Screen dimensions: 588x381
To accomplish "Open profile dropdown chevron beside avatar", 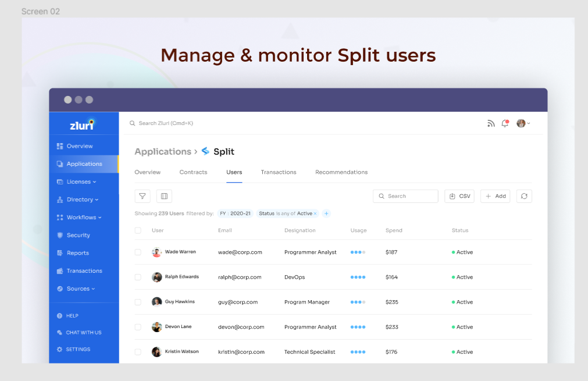I will click(x=528, y=123).
